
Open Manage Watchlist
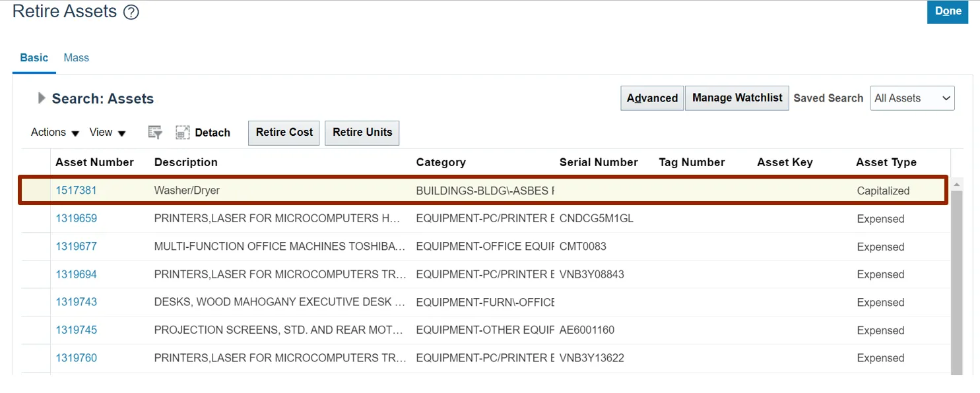[x=736, y=98]
